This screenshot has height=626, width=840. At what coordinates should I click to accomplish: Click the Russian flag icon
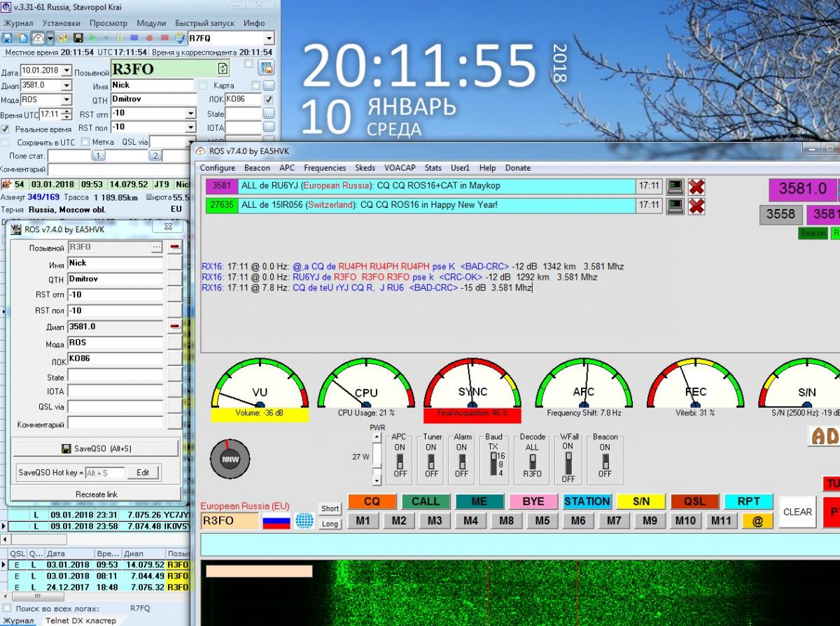pyautogui.click(x=276, y=521)
